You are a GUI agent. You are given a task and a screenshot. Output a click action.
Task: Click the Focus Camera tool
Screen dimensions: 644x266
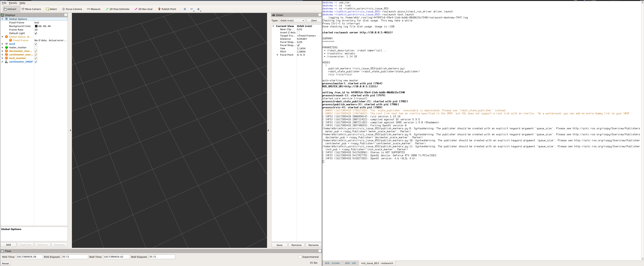[x=72, y=9]
